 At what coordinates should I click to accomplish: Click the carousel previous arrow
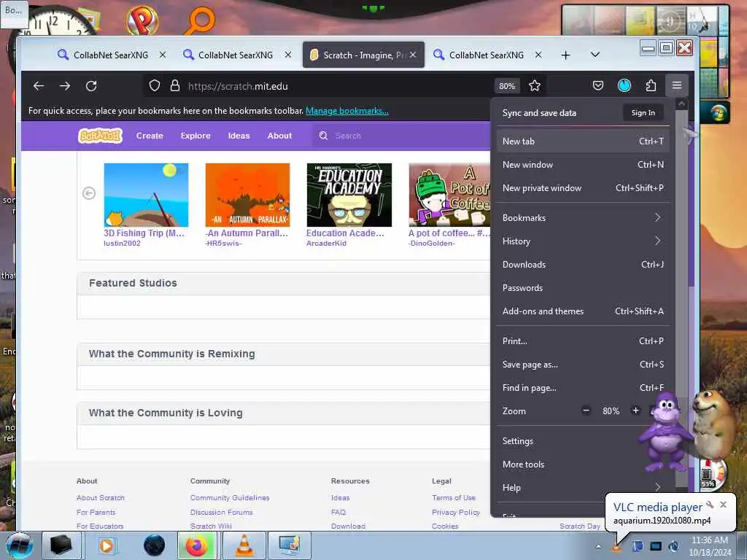89,192
